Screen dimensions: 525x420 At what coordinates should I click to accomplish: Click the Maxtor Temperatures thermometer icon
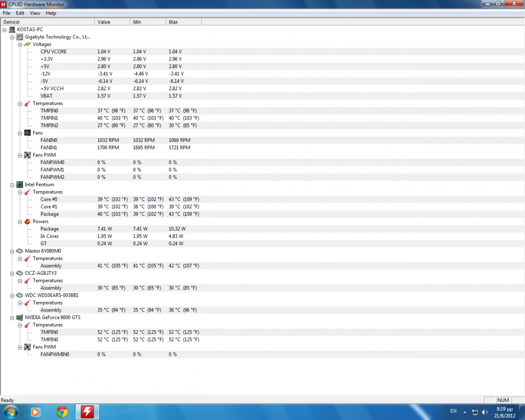27,259
